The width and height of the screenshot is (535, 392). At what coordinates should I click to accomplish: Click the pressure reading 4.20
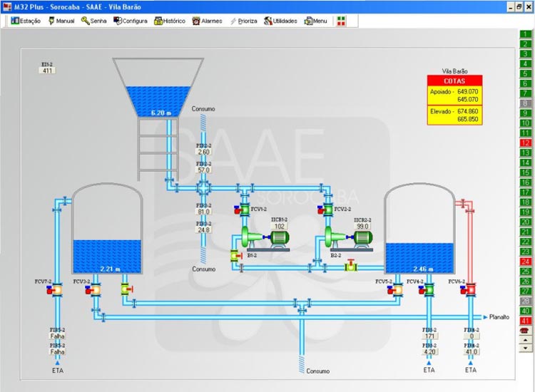[x=429, y=352]
